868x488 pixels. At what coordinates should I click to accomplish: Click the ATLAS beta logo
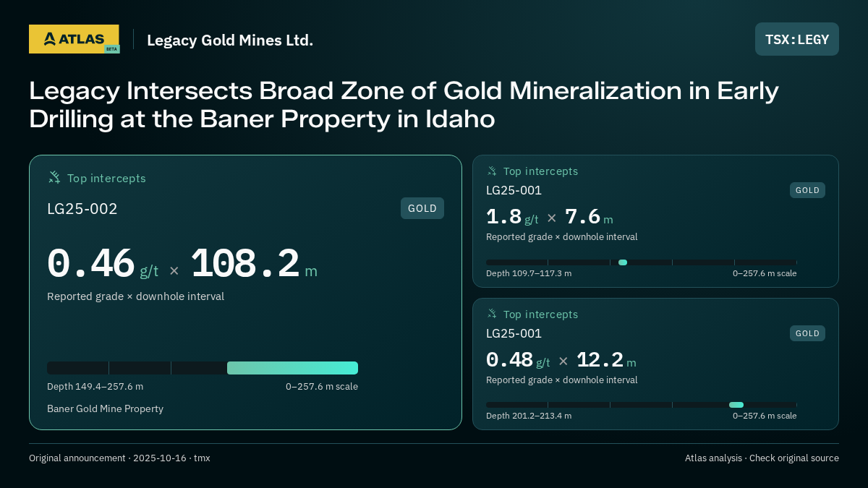point(74,39)
